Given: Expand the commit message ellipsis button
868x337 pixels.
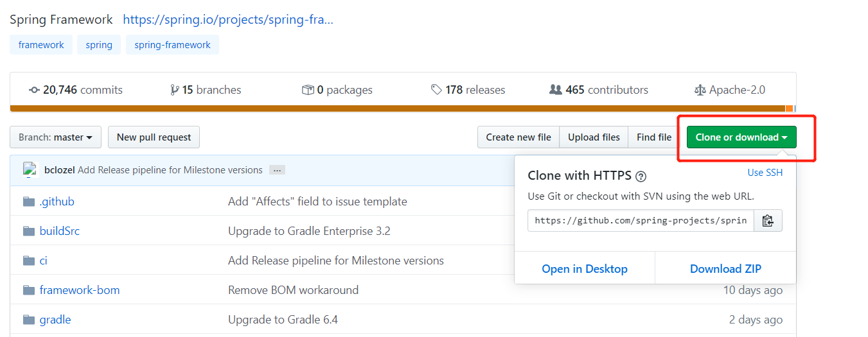Looking at the screenshot, I should [x=277, y=170].
